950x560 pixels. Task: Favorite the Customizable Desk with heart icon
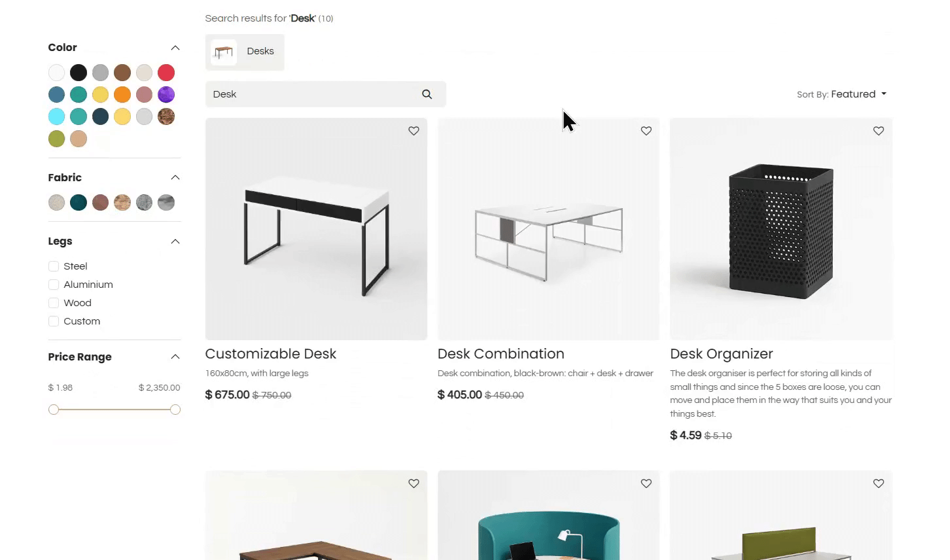click(413, 131)
